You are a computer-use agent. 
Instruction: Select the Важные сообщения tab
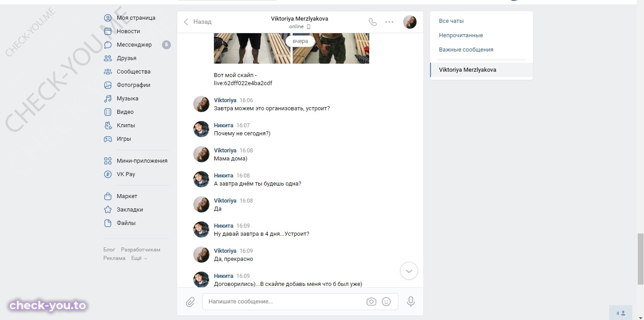tap(466, 50)
